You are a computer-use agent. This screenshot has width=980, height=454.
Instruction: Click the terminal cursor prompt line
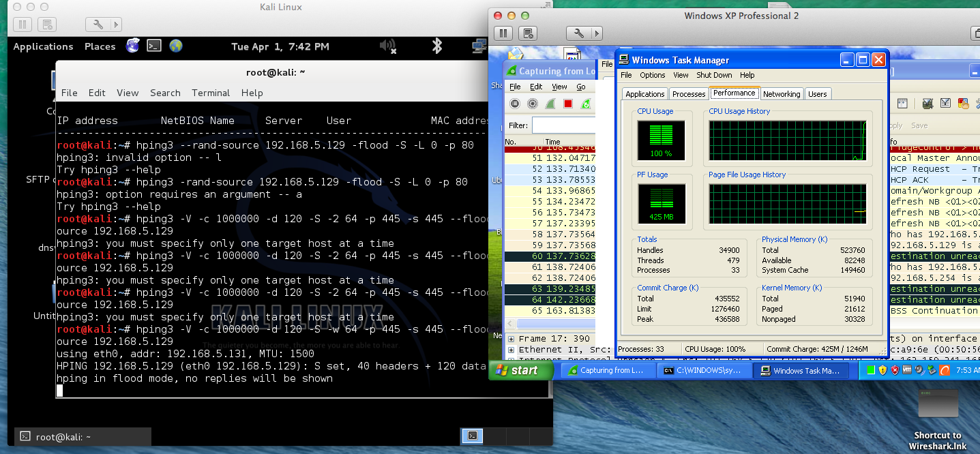tap(59, 391)
